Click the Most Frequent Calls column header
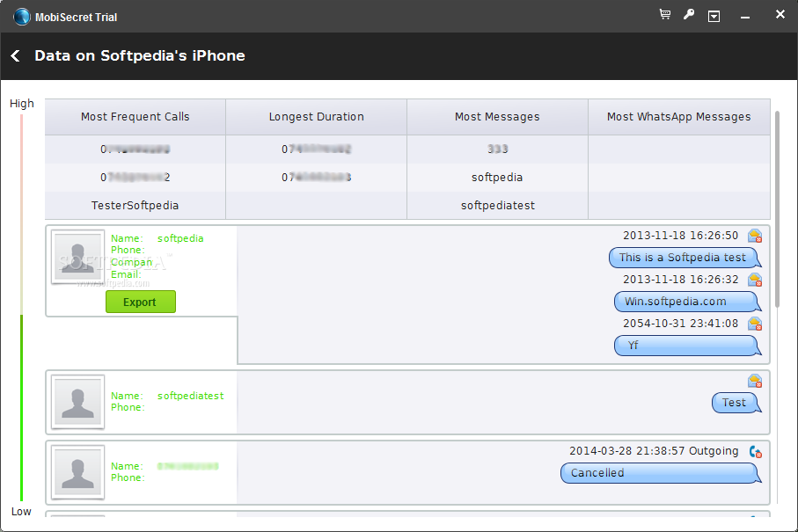 tap(135, 117)
